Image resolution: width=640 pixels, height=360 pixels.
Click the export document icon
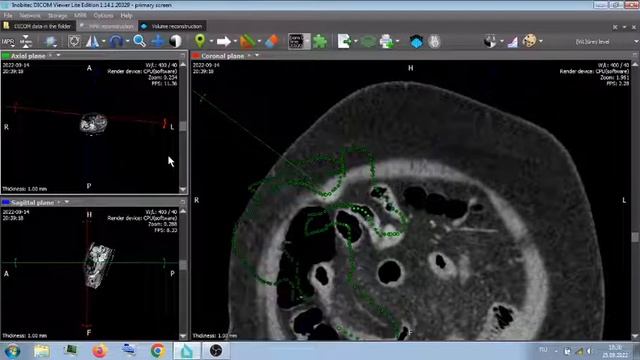[x=344, y=41]
